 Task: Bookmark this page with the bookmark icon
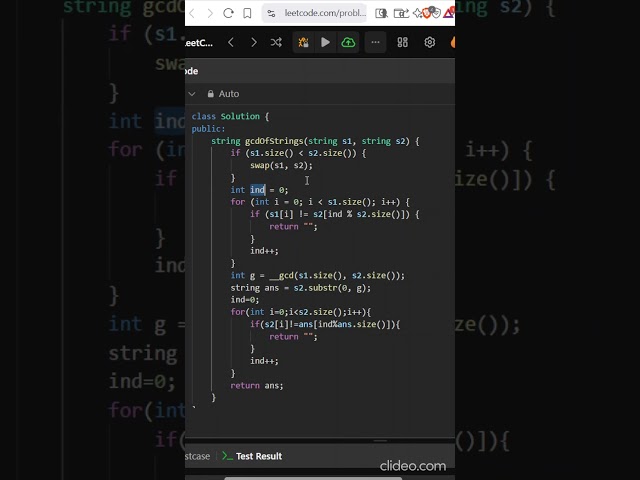pyautogui.click(x=247, y=13)
